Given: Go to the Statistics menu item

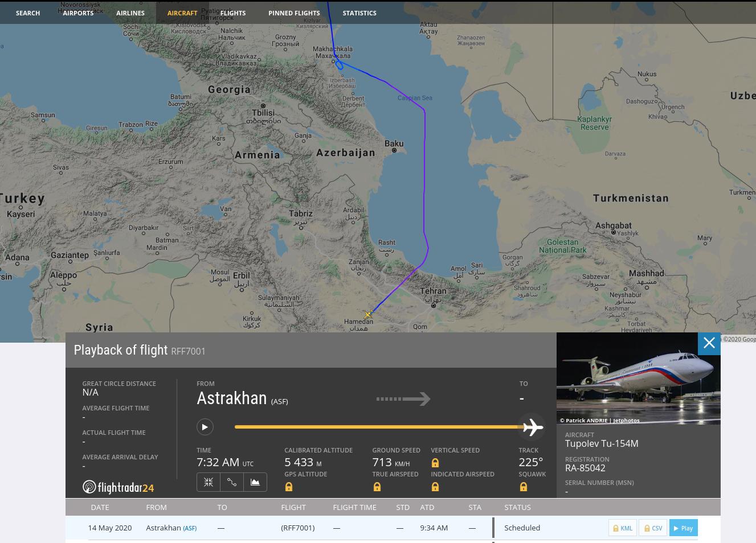Looking at the screenshot, I should click(x=359, y=13).
